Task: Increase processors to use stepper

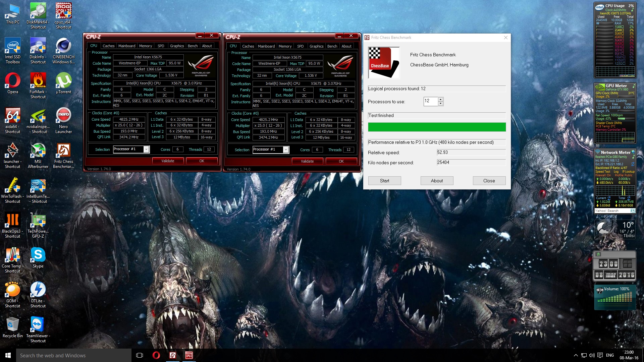Action: (441, 99)
